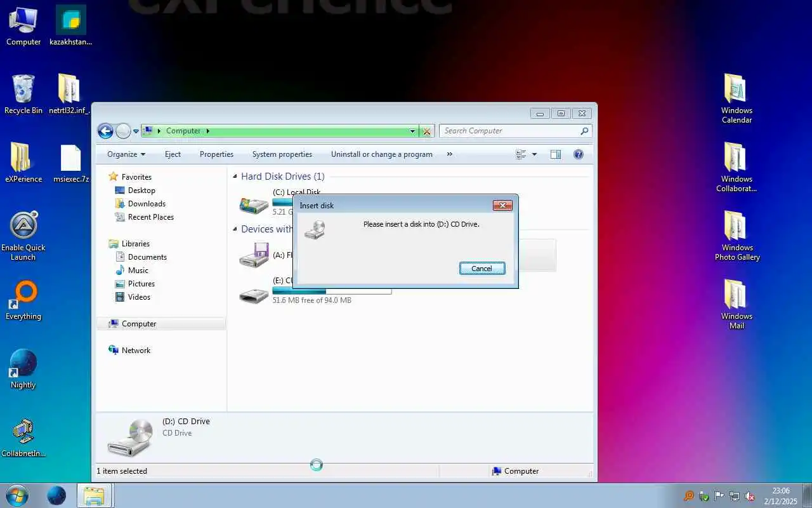Open the Action Center flag tray icon
812x508 pixels.
[x=719, y=496]
